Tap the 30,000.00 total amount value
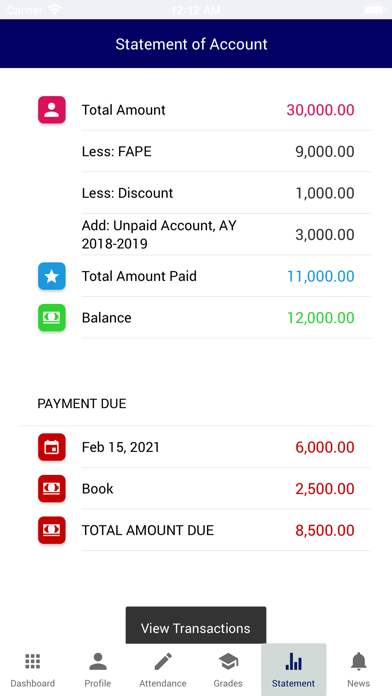This screenshot has height=696, width=392. coord(320,110)
